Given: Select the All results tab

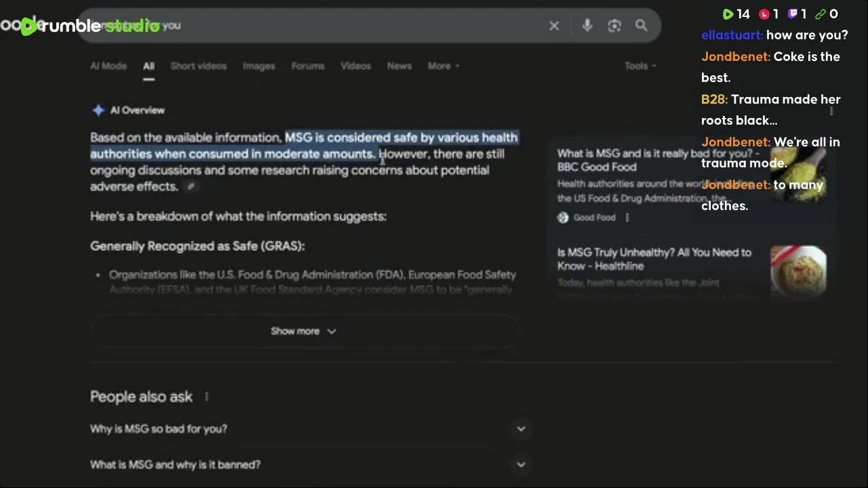Looking at the screenshot, I should pos(149,66).
